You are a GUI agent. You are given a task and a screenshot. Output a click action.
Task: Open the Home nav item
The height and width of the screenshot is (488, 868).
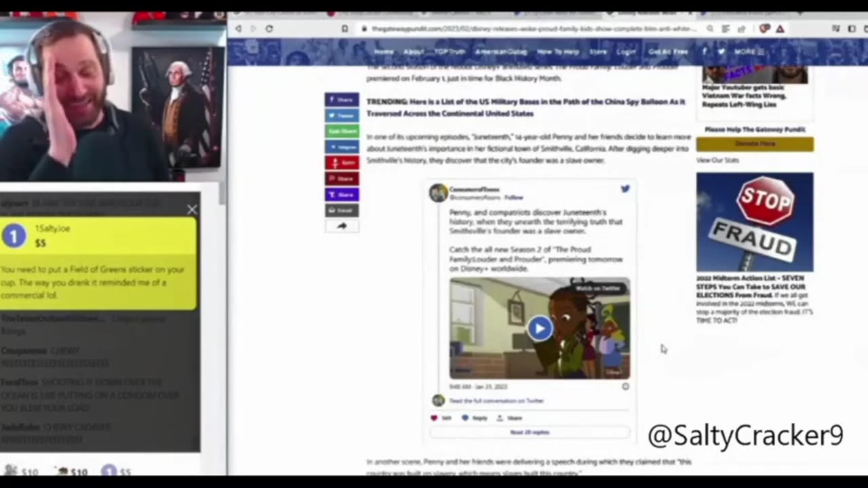click(x=384, y=52)
